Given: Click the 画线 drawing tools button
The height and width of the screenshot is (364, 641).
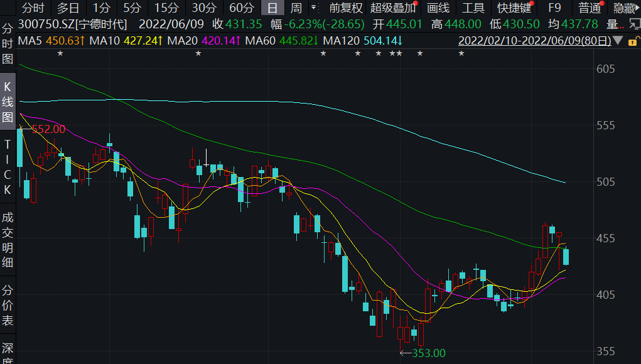Looking at the screenshot, I should point(438,8).
